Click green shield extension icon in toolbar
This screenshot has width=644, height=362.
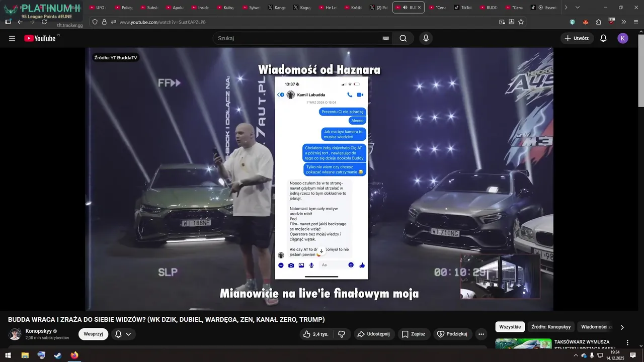(573, 22)
